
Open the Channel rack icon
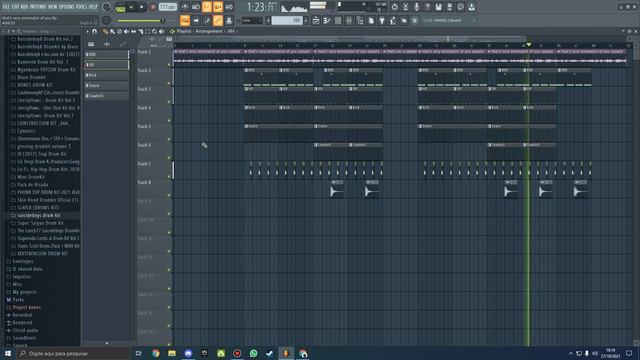[x=338, y=20]
